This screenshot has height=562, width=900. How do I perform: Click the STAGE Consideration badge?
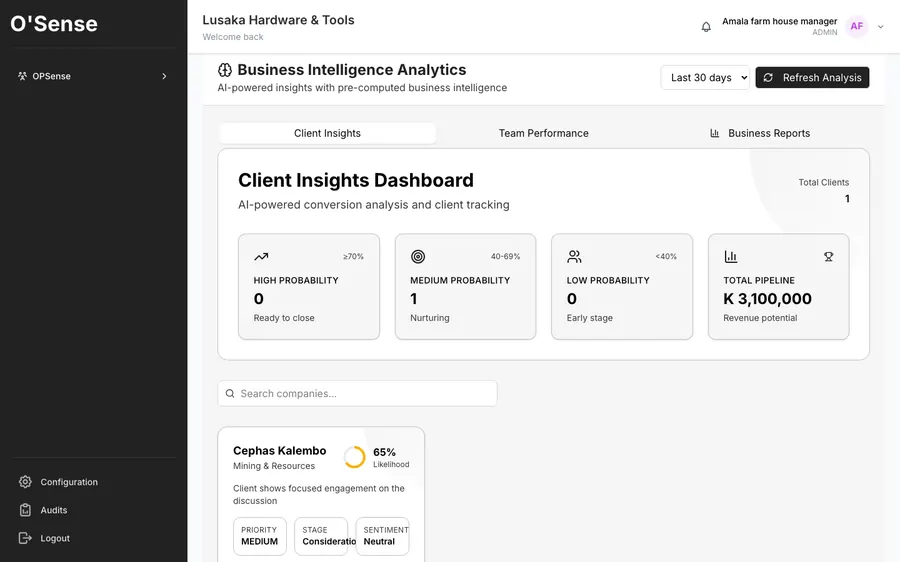click(x=321, y=536)
